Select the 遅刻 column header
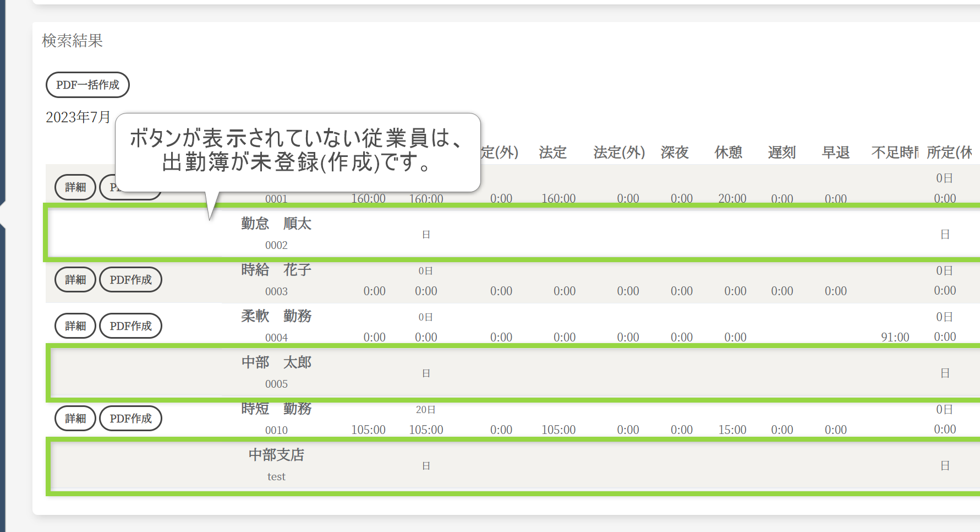The width and height of the screenshot is (980, 532). (x=782, y=153)
